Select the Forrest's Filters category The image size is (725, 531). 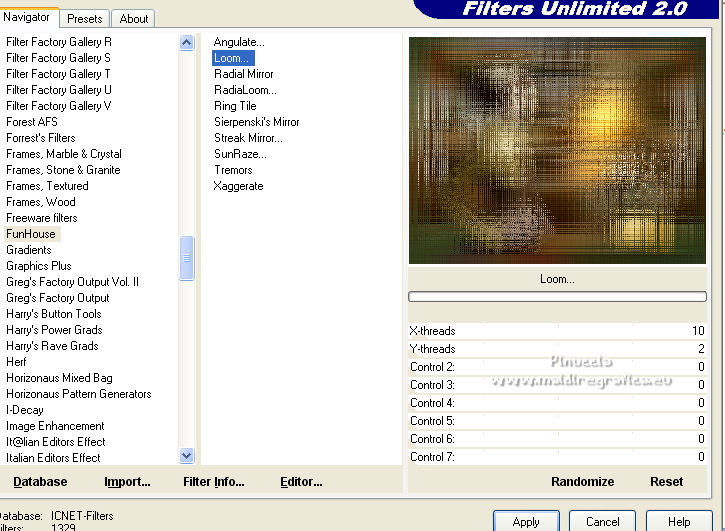pos(41,138)
